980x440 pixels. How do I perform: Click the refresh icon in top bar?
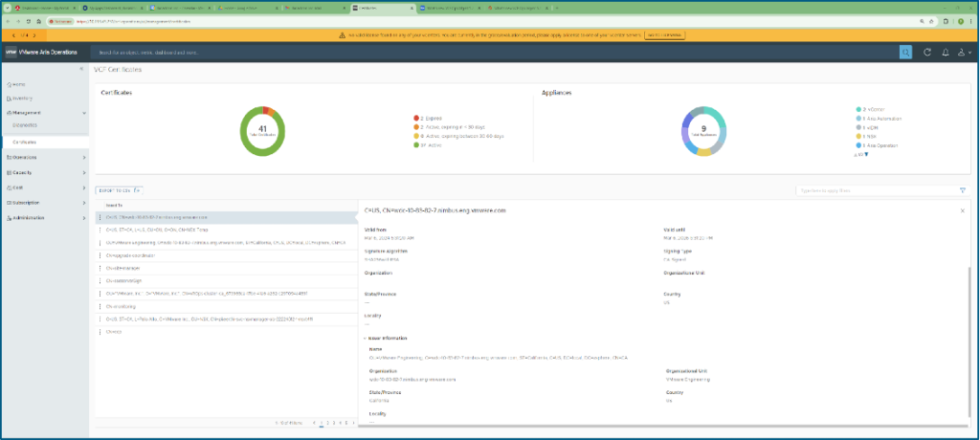click(927, 53)
